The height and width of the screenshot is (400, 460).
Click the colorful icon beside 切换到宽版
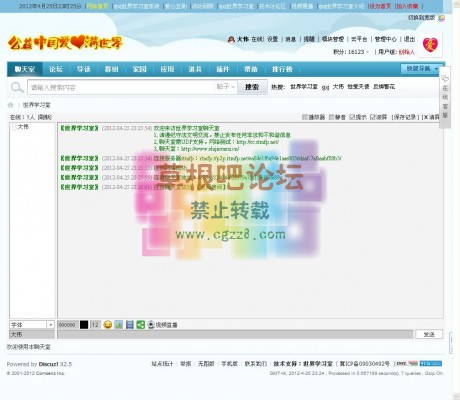tap(441, 18)
